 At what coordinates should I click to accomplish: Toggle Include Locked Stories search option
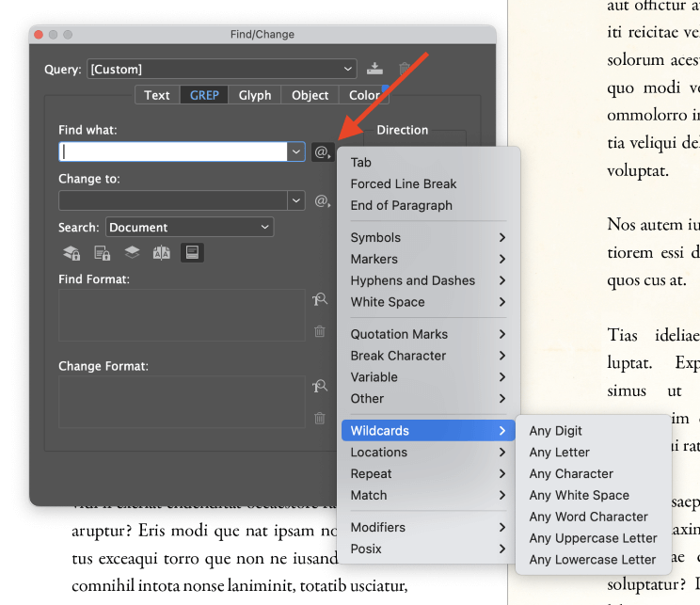[103, 253]
